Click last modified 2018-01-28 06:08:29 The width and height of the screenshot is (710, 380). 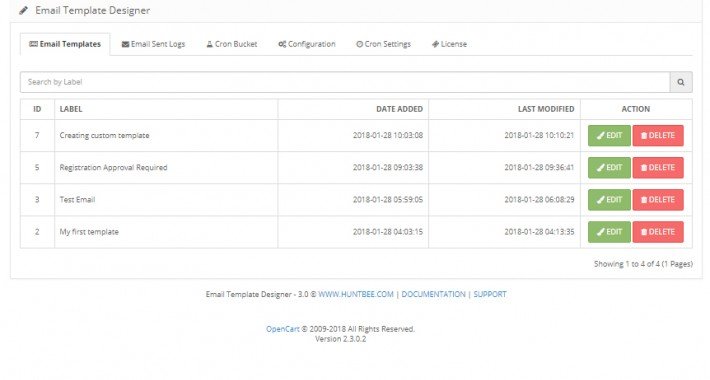539,200
